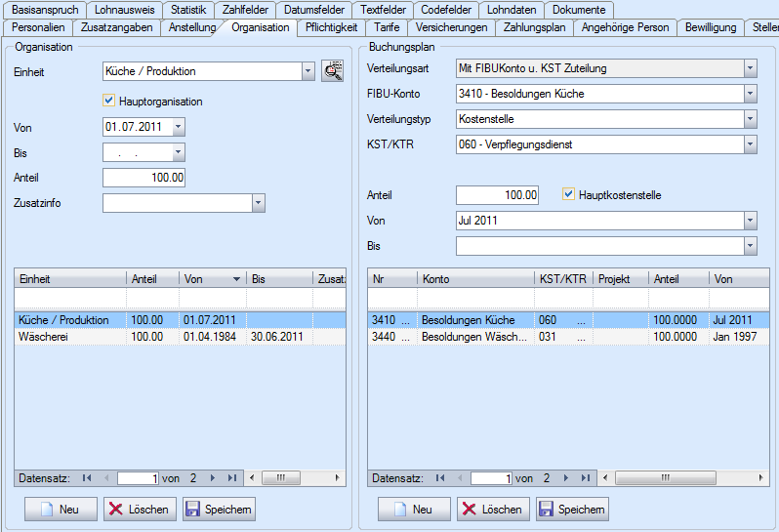Click Buchungsplan record number field

click(x=491, y=478)
